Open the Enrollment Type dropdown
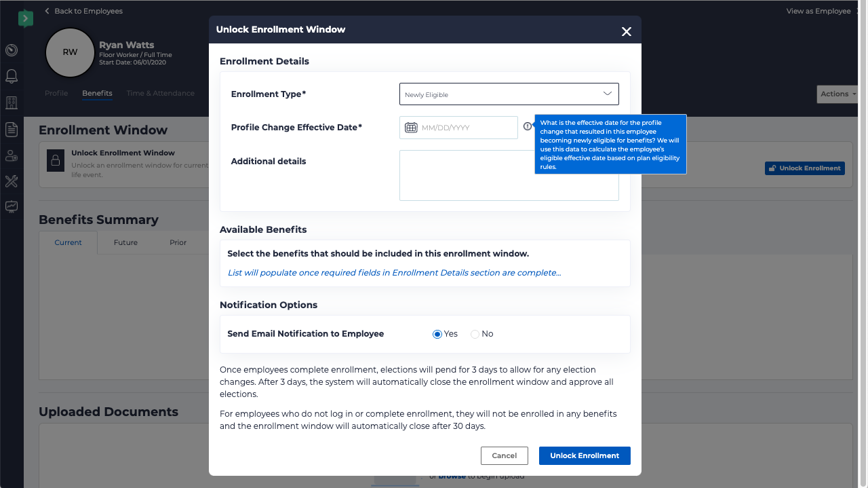The width and height of the screenshot is (868, 488). pos(509,94)
